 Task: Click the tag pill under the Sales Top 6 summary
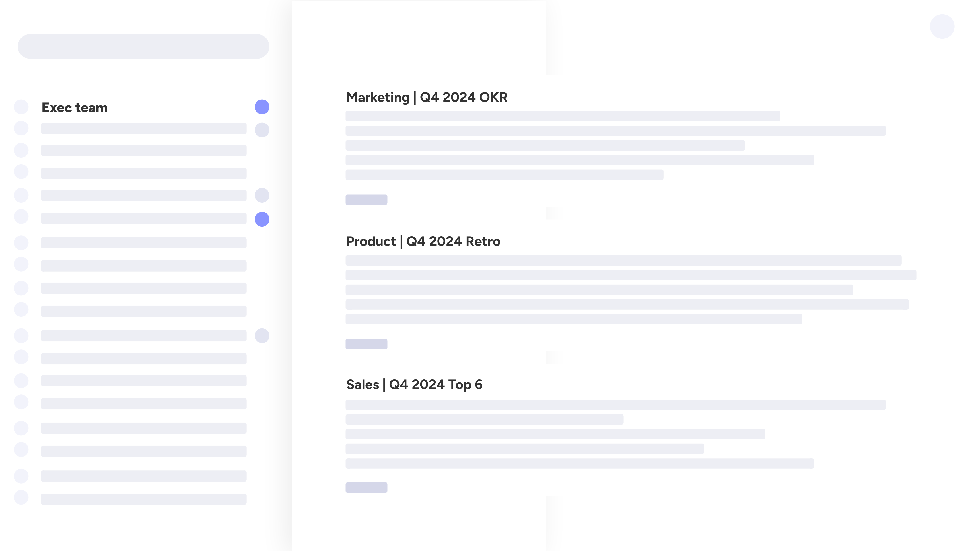[x=366, y=488]
